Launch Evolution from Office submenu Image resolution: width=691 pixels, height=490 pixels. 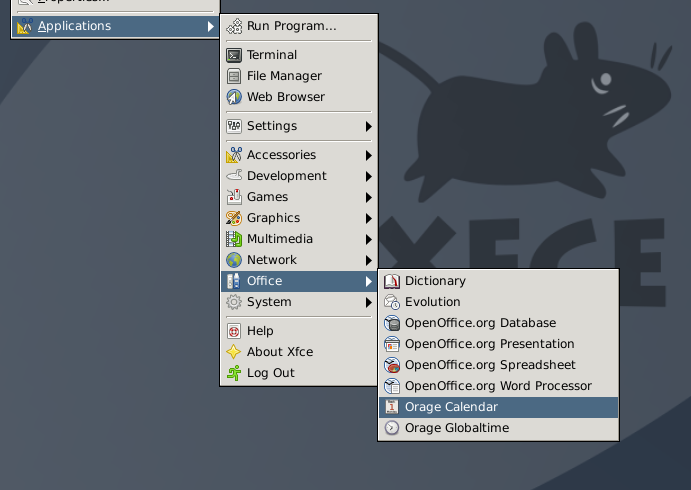pos(498,302)
